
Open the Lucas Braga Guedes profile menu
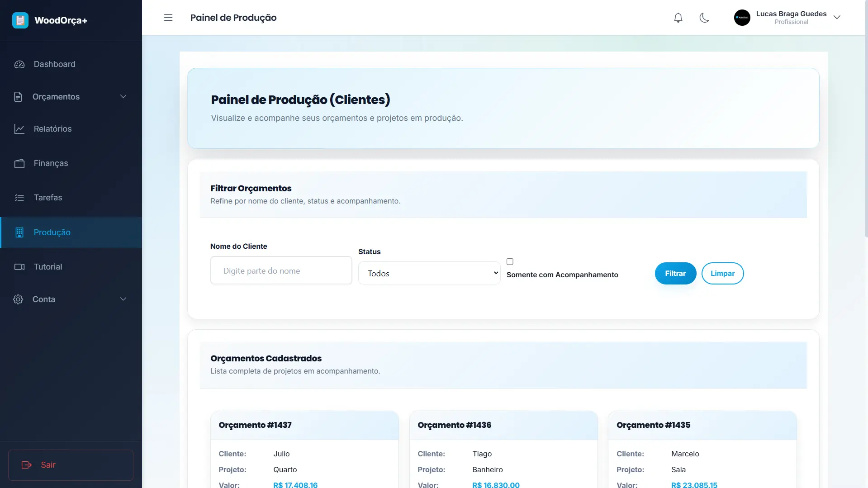coord(792,18)
